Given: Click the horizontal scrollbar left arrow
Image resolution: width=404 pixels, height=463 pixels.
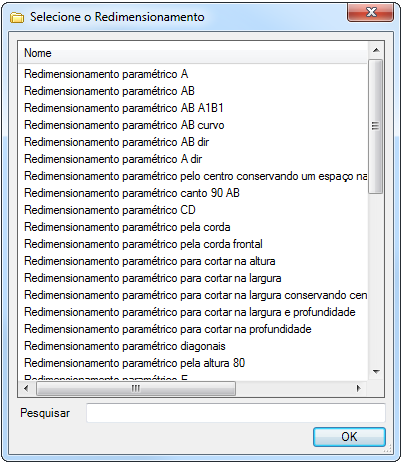Looking at the screenshot, I should 27,388.
